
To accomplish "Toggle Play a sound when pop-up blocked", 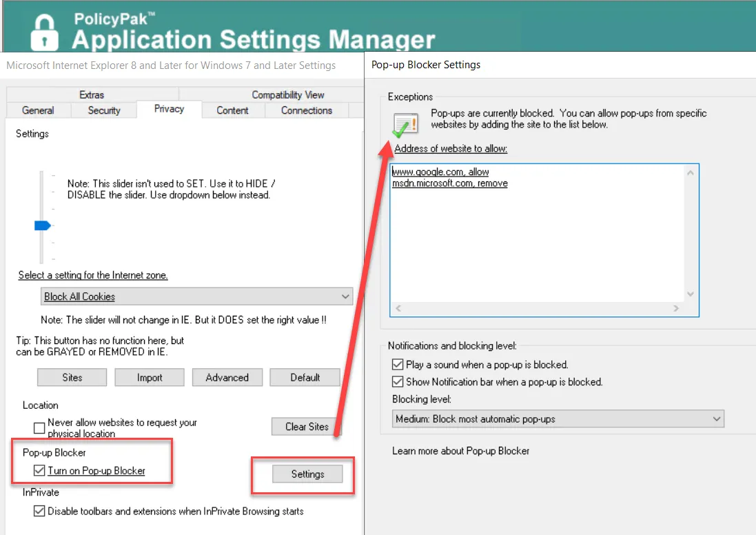I will [x=398, y=364].
